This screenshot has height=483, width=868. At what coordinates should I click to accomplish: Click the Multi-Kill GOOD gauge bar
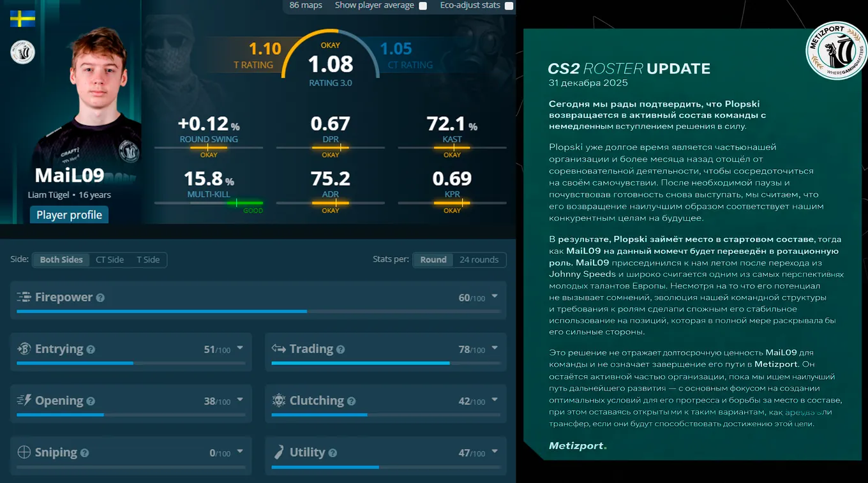[209, 203]
